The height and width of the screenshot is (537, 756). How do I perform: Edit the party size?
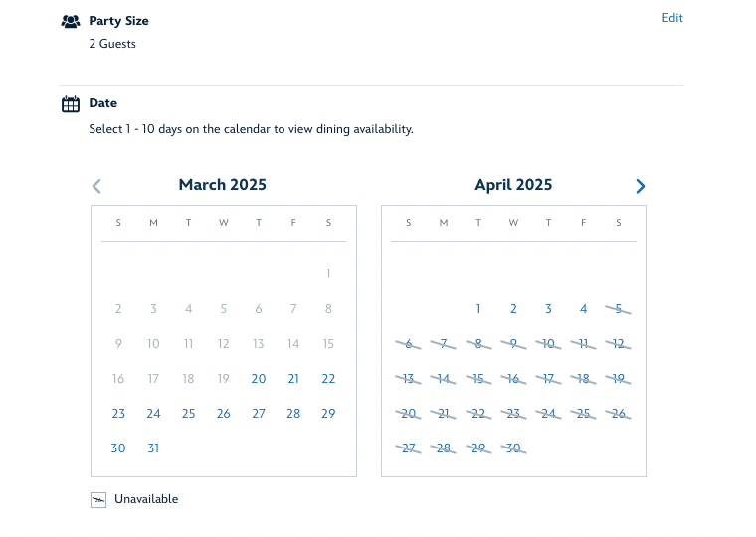[x=672, y=18]
